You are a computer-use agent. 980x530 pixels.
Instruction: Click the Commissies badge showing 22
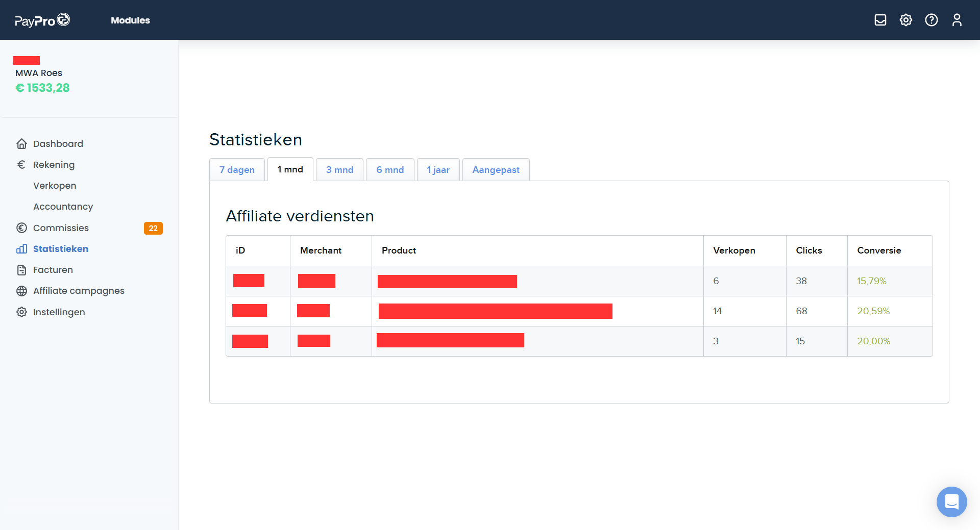point(153,228)
